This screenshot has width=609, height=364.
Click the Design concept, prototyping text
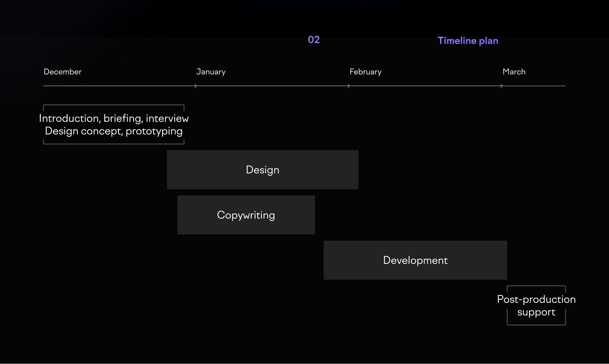pyautogui.click(x=114, y=131)
